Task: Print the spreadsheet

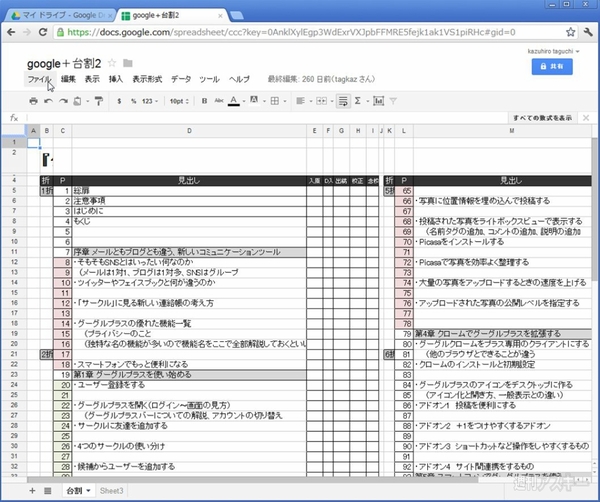Action: tap(33, 101)
